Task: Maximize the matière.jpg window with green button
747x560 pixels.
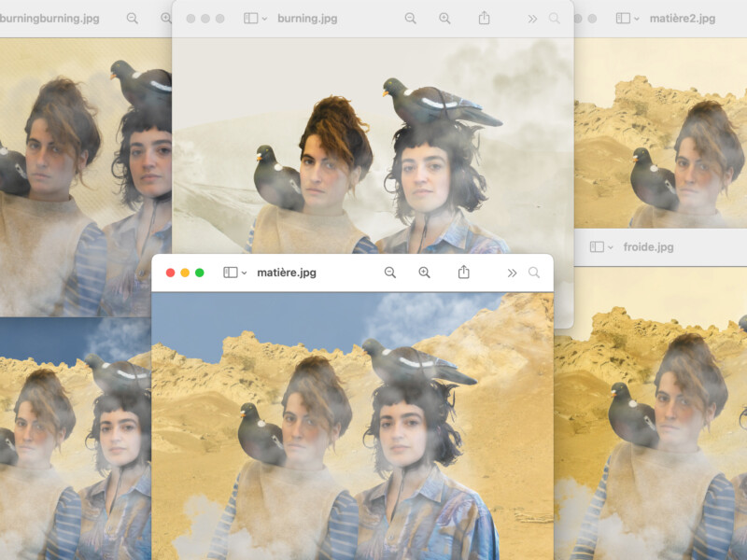Action: tap(200, 273)
